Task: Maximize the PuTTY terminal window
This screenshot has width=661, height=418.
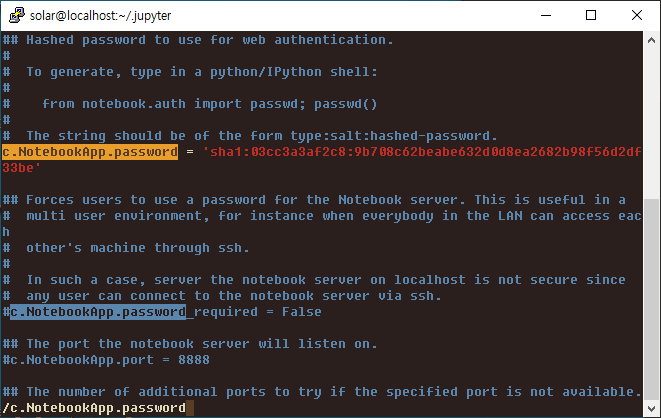Action: coord(591,16)
